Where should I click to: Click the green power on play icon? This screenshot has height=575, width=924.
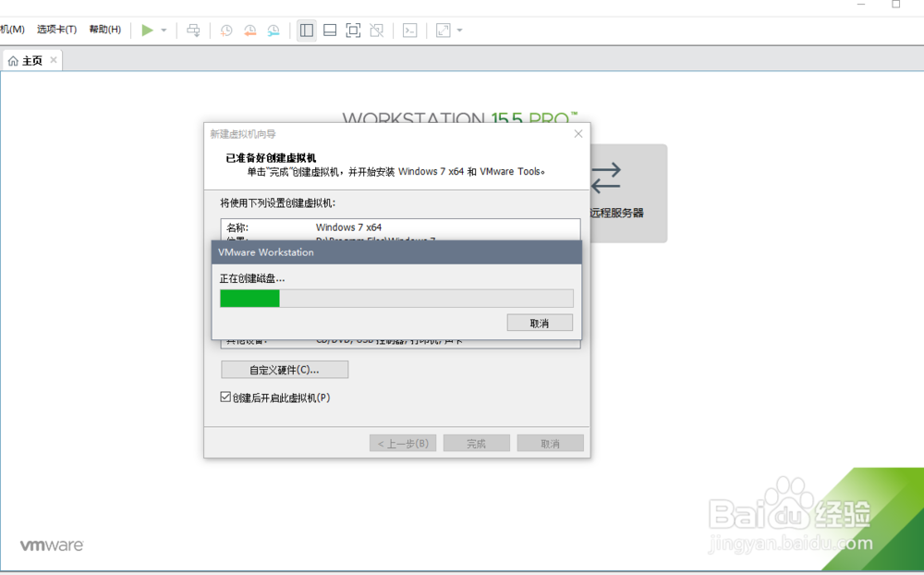[x=147, y=31]
